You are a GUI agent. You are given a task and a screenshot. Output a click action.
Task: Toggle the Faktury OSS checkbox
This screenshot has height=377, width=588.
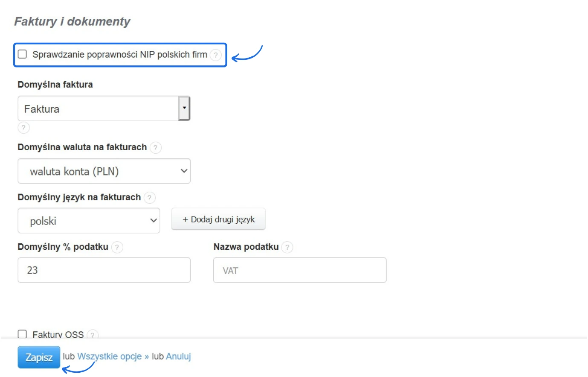point(22,334)
